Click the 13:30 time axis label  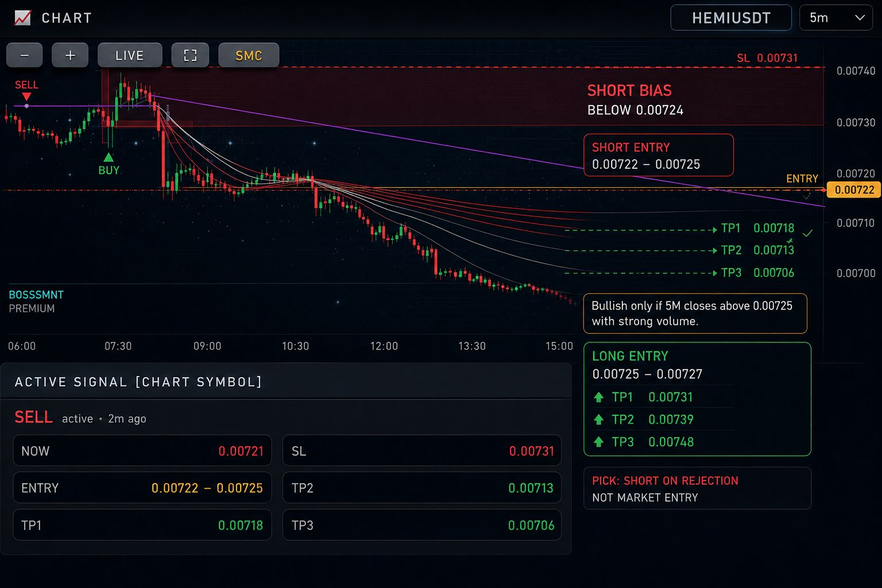[472, 346]
